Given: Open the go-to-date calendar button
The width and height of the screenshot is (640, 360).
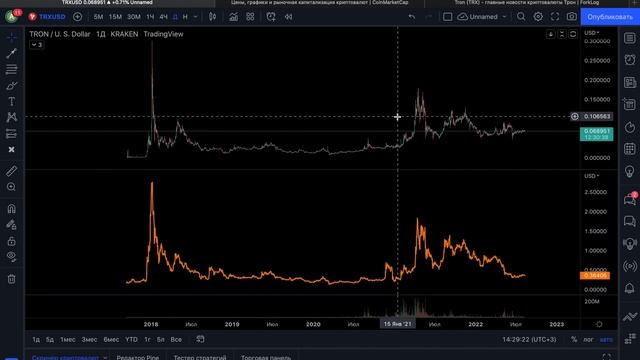Looking at the screenshot, I should coord(200,339).
